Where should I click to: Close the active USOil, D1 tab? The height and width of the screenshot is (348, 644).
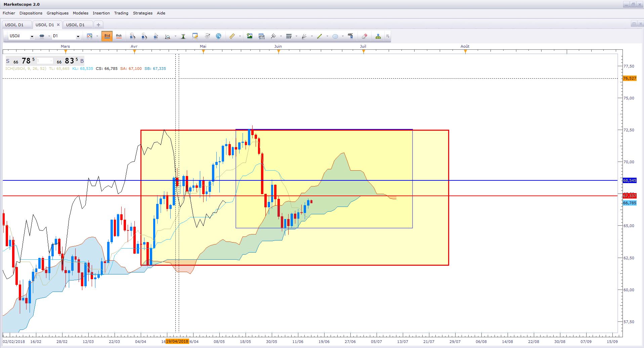point(58,25)
